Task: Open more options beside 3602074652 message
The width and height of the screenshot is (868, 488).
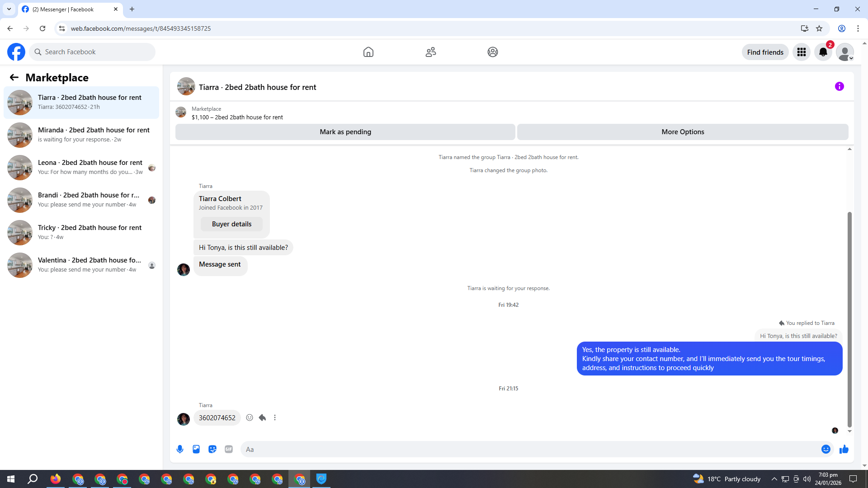Action: pos(275,418)
